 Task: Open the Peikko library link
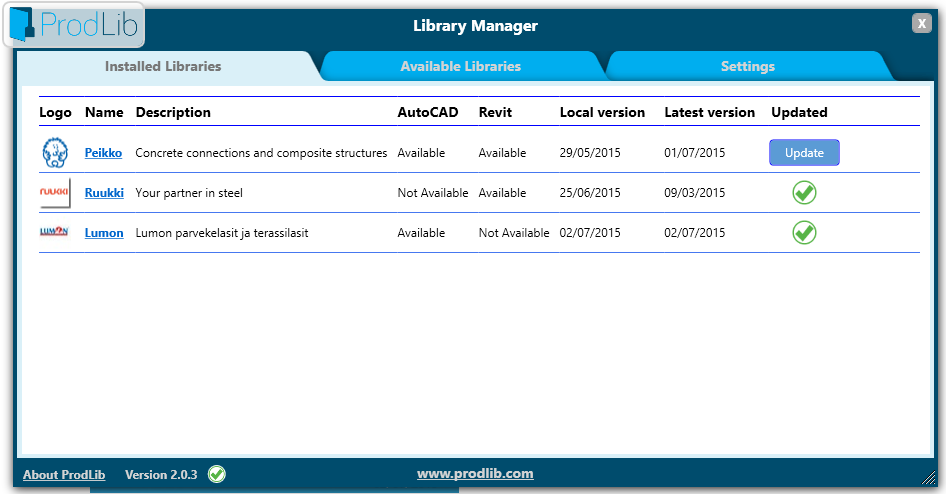point(103,153)
